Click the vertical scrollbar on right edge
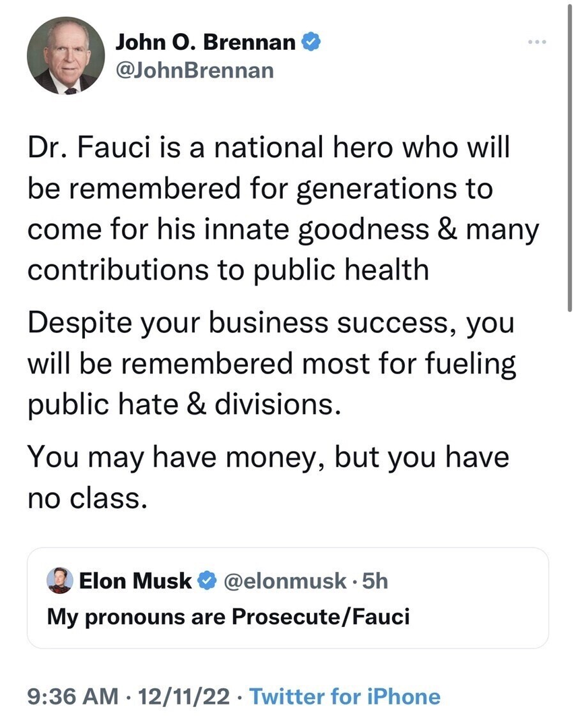 (x=571, y=202)
